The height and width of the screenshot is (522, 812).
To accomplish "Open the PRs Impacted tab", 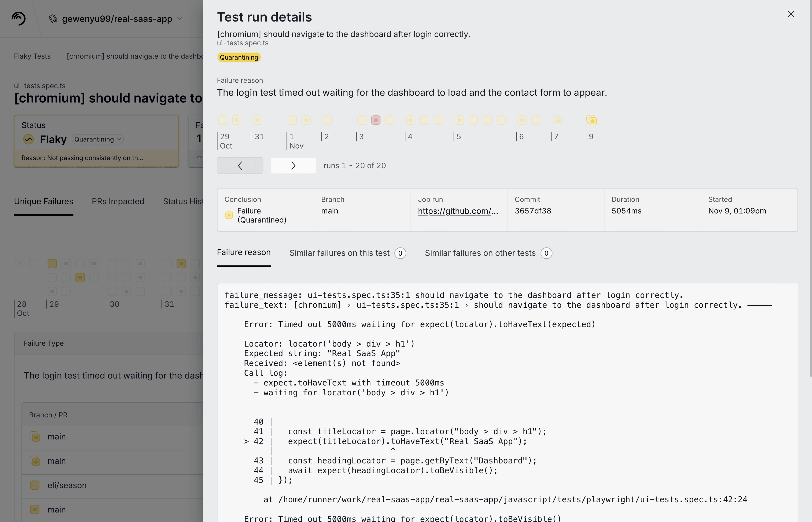I will click(118, 201).
